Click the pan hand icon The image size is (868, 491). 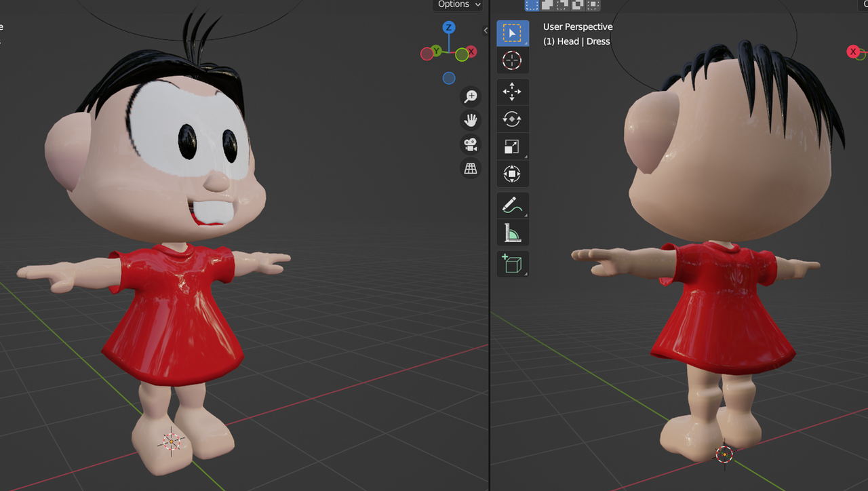coord(471,120)
